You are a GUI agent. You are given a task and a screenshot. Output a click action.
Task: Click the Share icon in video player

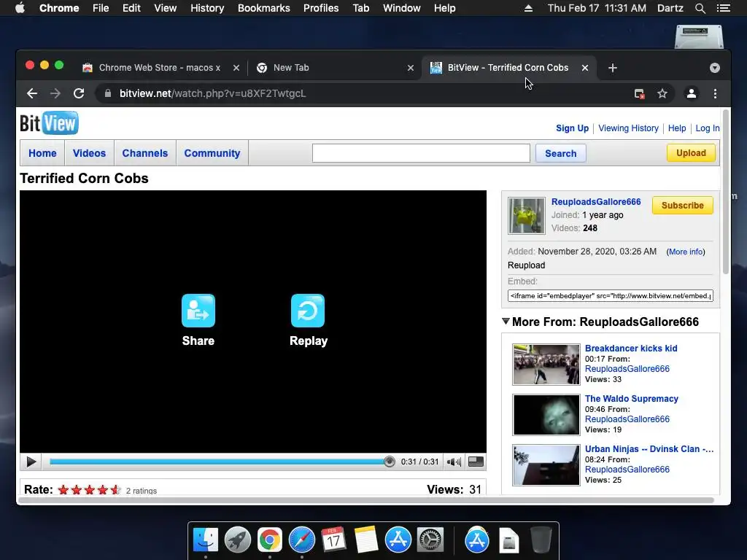(198, 311)
